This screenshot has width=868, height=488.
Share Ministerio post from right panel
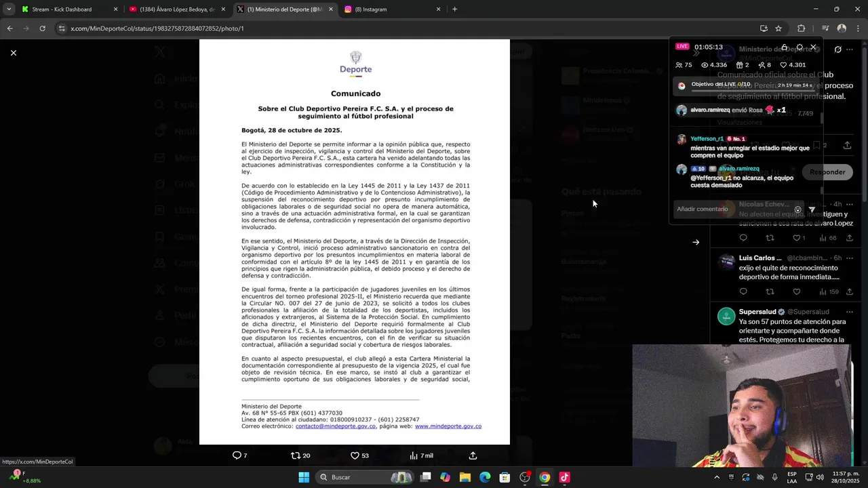click(x=847, y=145)
